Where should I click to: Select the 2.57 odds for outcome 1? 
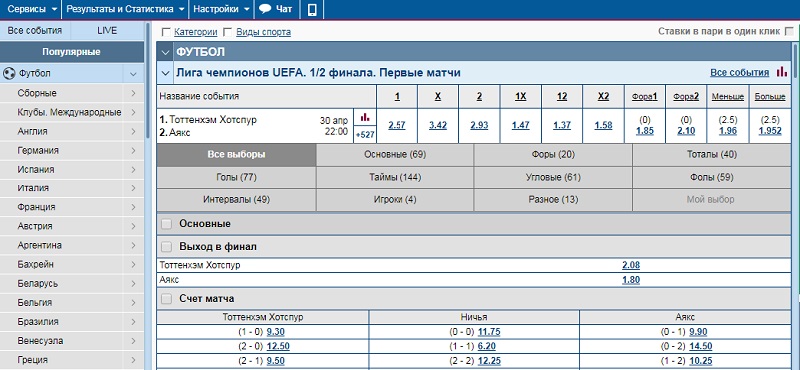pyautogui.click(x=396, y=125)
